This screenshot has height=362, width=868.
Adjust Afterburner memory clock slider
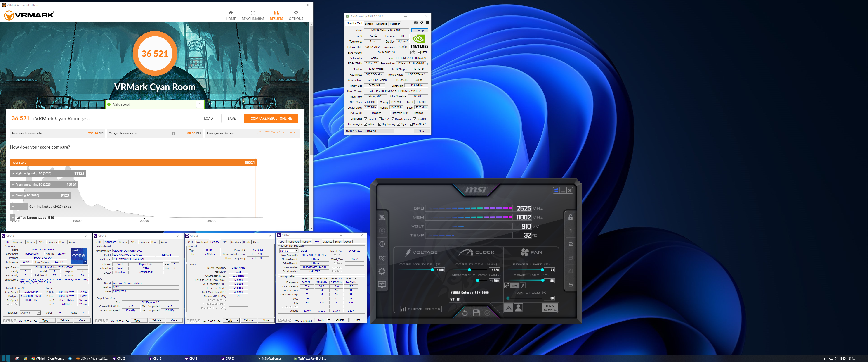pos(477,281)
